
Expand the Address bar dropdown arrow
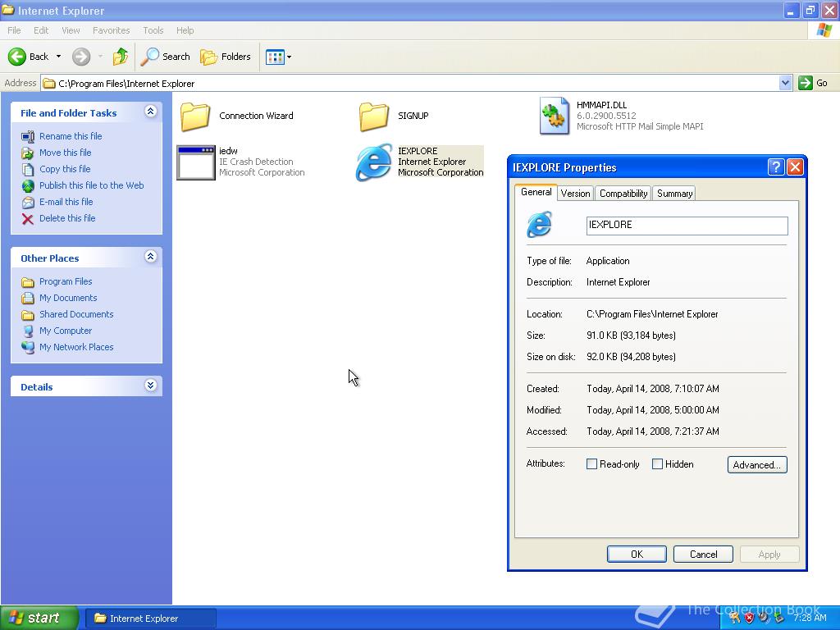(x=785, y=83)
